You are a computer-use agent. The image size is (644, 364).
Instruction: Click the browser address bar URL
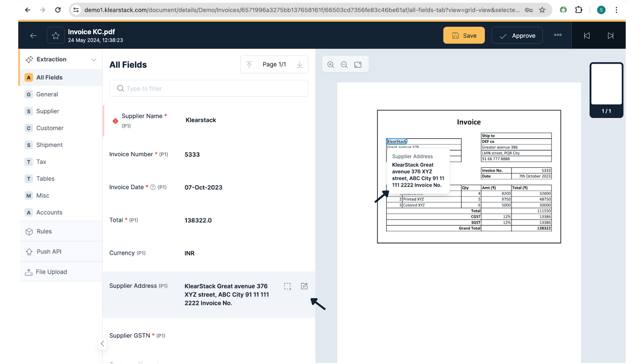(302, 10)
